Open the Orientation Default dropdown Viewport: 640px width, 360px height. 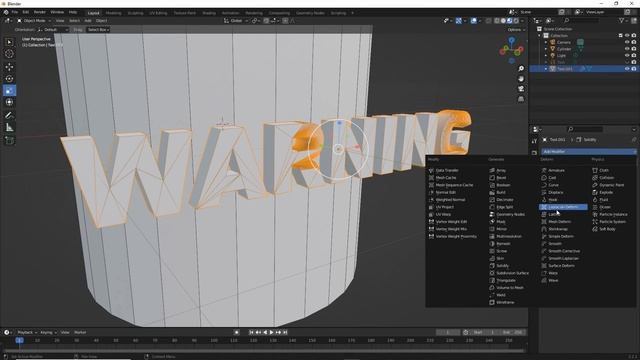53,29
